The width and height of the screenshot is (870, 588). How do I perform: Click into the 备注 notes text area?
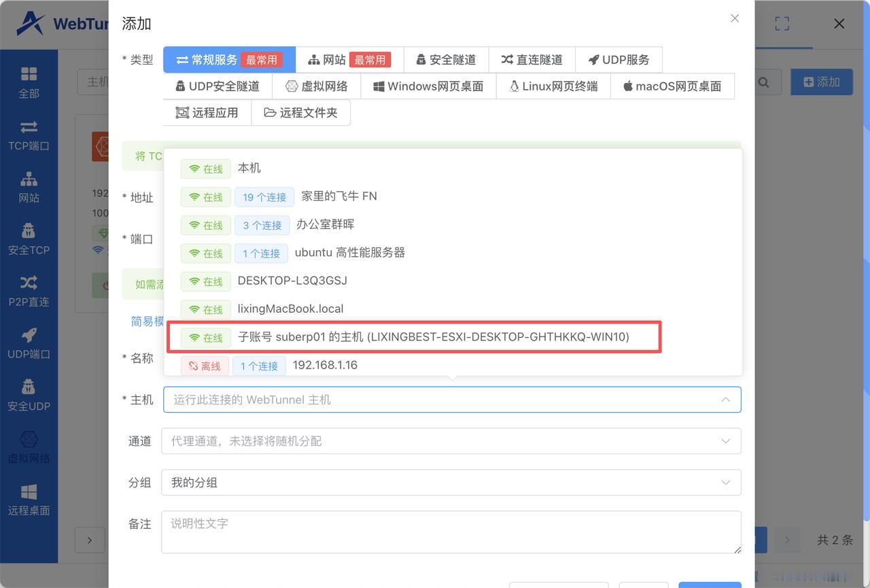tap(451, 532)
